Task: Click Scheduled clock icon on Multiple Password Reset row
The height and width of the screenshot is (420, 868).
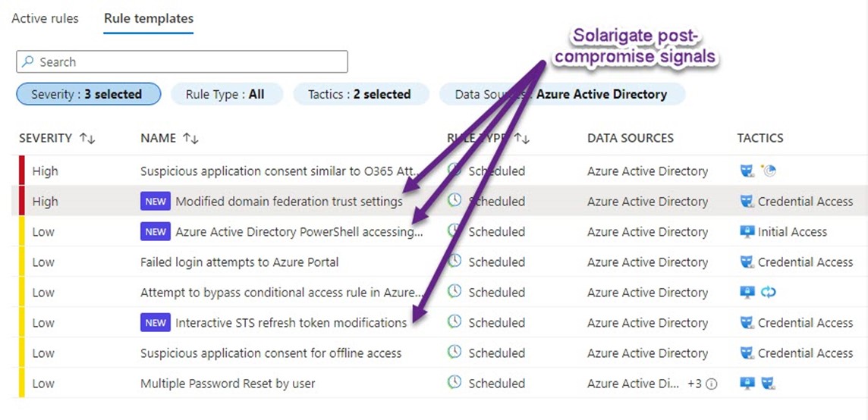Action: pos(454,383)
